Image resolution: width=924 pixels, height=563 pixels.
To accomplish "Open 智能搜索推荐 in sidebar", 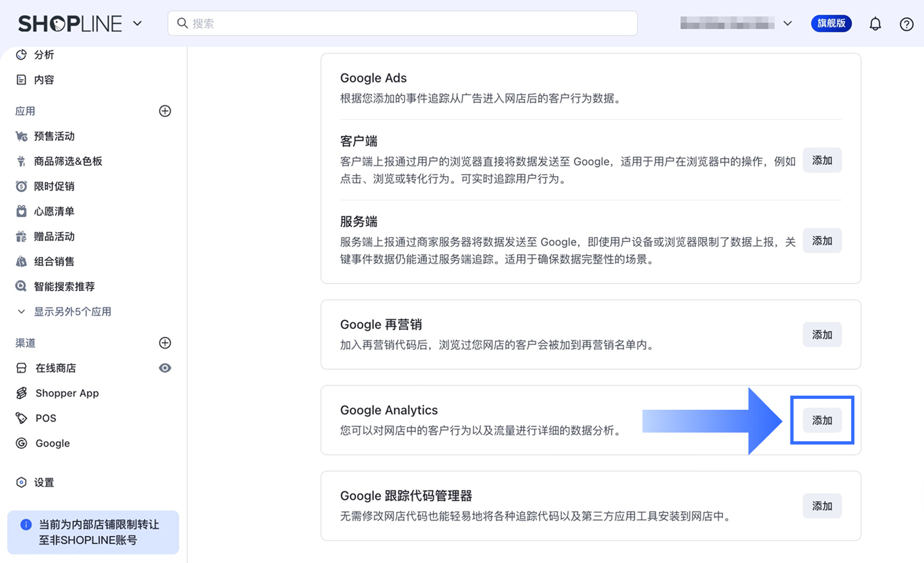I will pos(64,286).
